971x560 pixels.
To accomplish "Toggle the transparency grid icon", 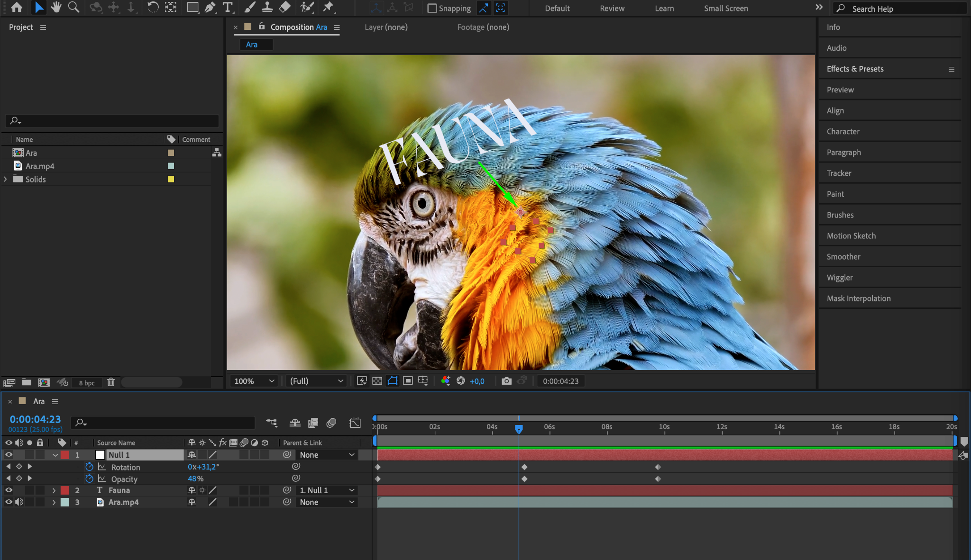I will click(377, 381).
